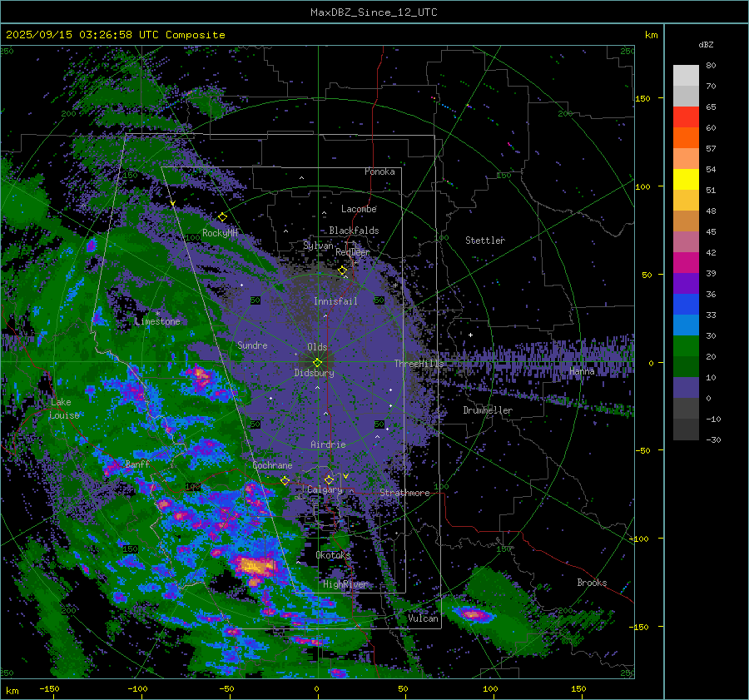Click the Hanna city label
The image size is (749, 700).
[582, 371]
